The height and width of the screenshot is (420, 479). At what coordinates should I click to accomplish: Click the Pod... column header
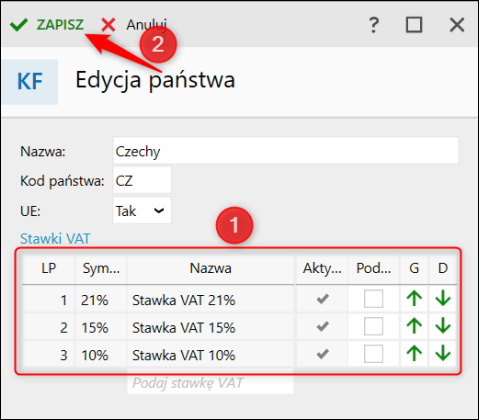pyautogui.click(x=374, y=268)
